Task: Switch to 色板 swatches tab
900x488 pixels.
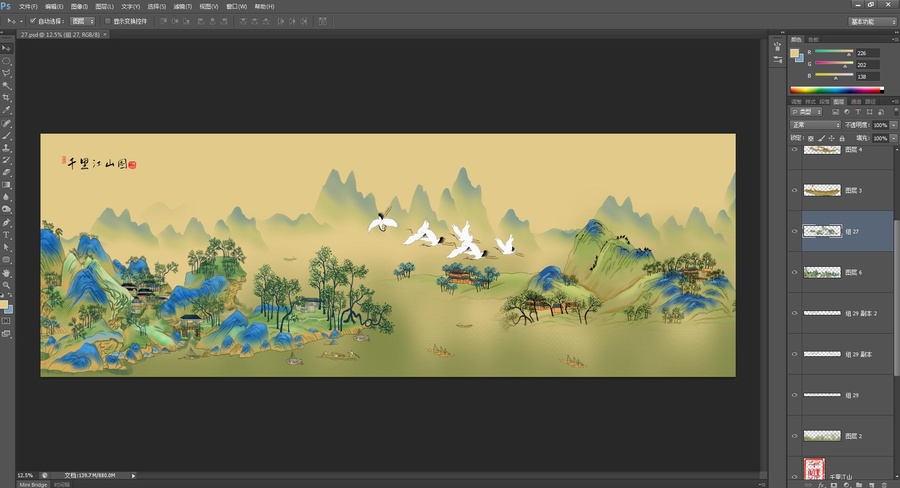Action: click(x=813, y=40)
